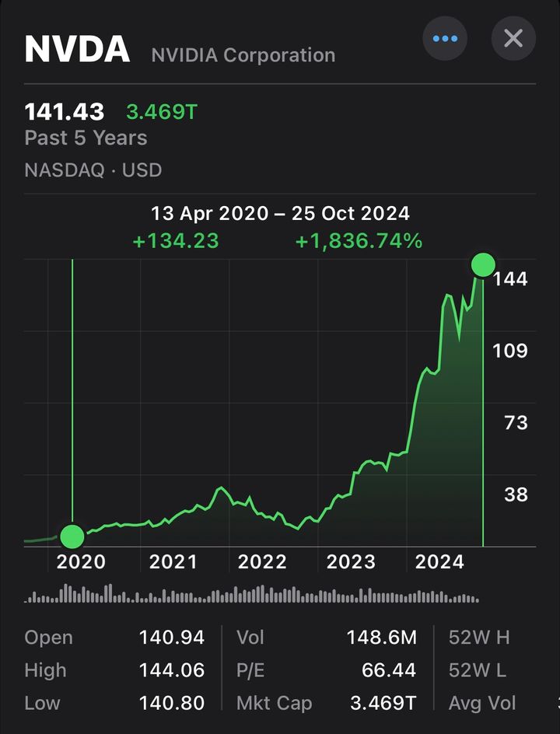The width and height of the screenshot is (560, 734).
Task: Tap the Past 5 Years label
Action: click(86, 138)
